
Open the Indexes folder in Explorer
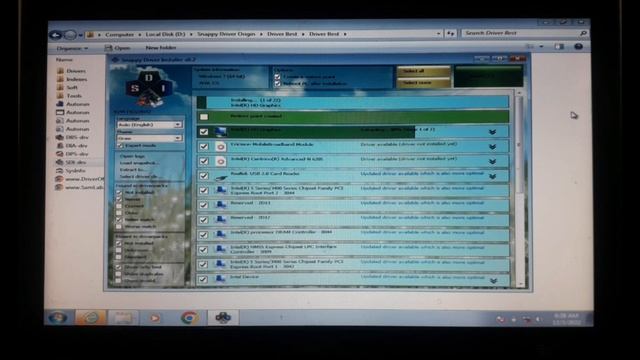[72, 79]
